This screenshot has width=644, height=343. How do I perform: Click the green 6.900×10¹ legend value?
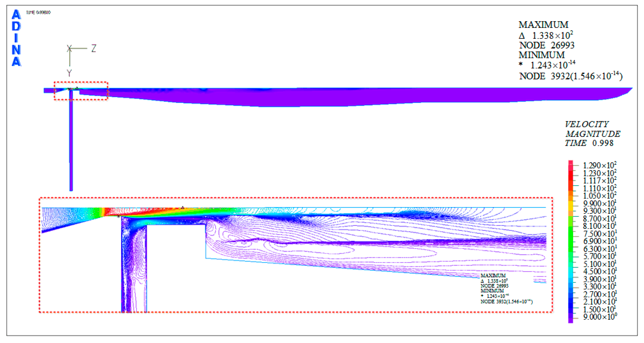tap(599, 241)
